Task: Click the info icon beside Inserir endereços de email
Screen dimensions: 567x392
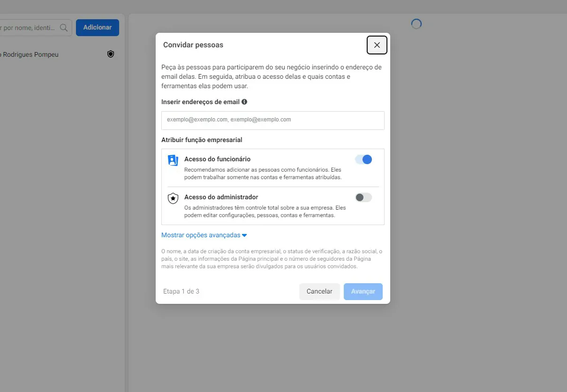Action: click(244, 102)
